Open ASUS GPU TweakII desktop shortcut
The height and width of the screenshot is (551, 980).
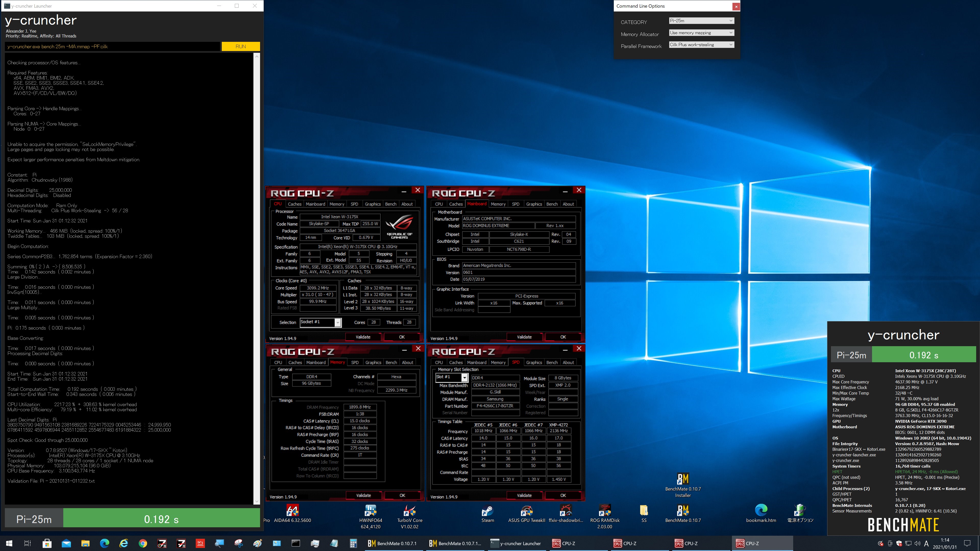(526, 513)
